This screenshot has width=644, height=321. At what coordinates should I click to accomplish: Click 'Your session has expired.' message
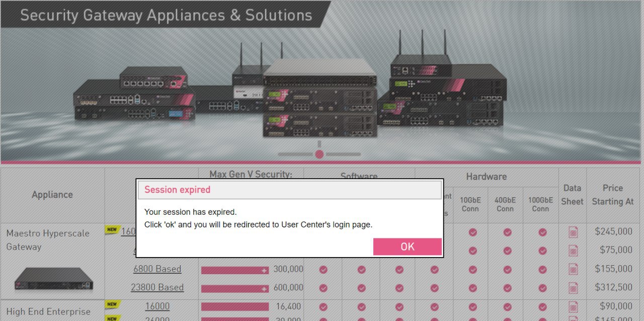point(190,212)
